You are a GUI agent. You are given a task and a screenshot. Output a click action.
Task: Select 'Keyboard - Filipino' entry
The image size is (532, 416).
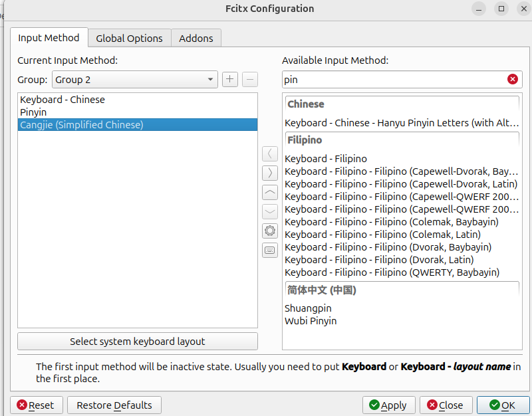tap(402, 159)
